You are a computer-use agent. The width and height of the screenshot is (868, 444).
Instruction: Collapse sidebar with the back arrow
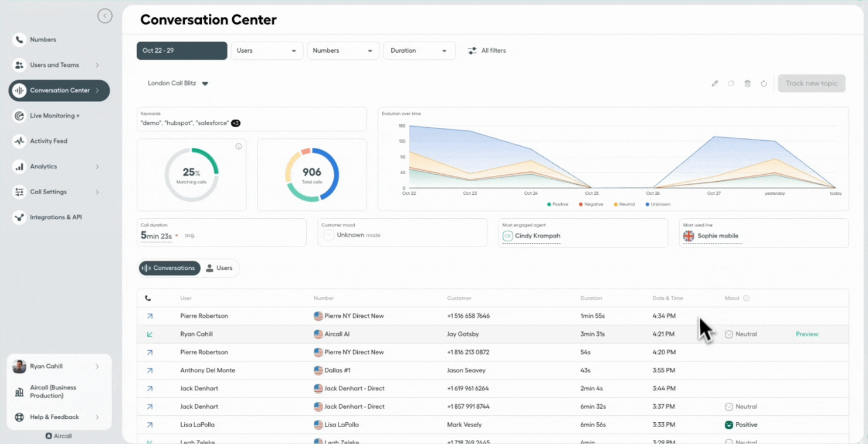[105, 16]
